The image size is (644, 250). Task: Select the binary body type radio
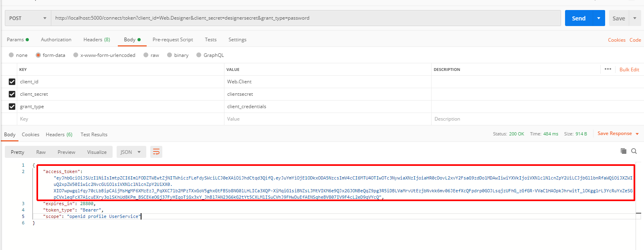tap(170, 55)
